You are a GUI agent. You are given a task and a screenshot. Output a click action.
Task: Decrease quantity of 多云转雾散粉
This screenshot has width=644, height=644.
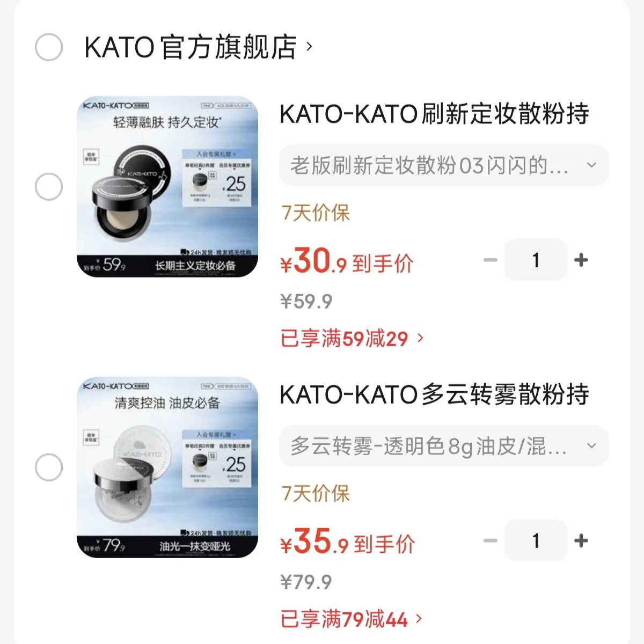click(491, 540)
